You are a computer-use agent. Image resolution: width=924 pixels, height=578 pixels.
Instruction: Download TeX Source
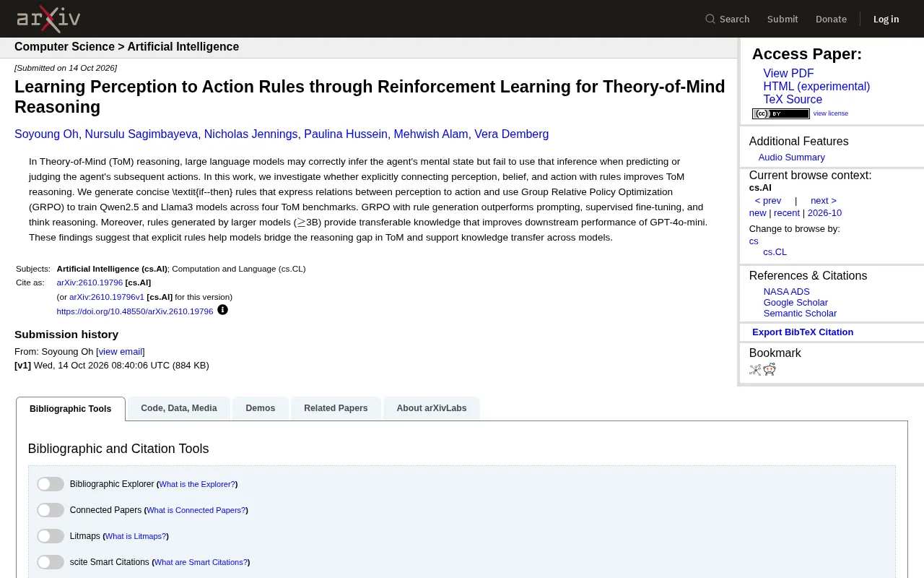[793, 100]
